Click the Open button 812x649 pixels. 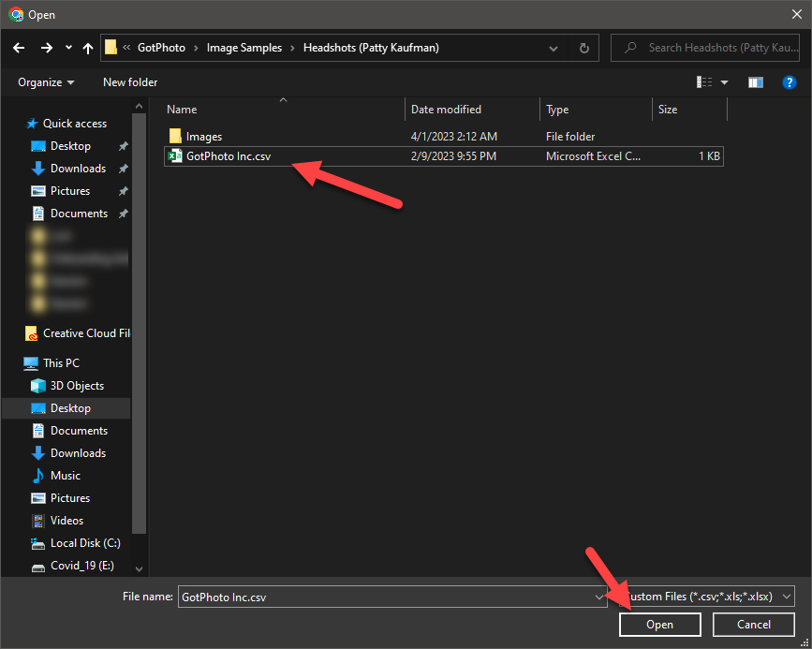(x=659, y=625)
